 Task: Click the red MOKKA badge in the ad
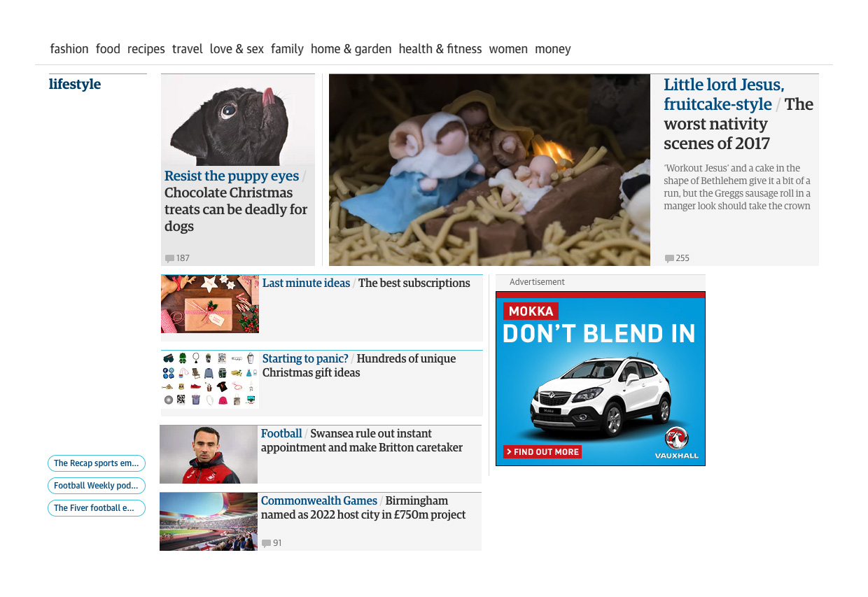(x=531, y=311)
